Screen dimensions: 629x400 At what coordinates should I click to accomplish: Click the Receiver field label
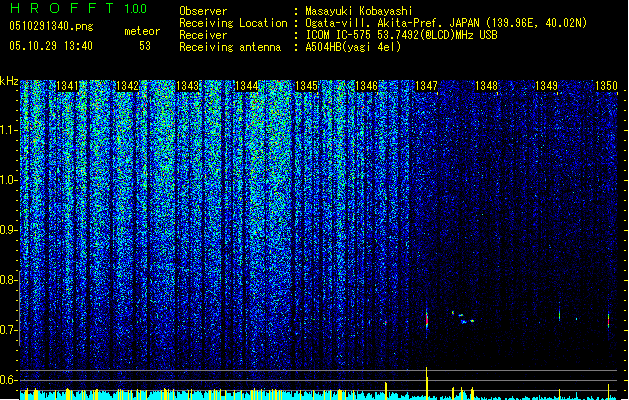(x=203, y=35)
